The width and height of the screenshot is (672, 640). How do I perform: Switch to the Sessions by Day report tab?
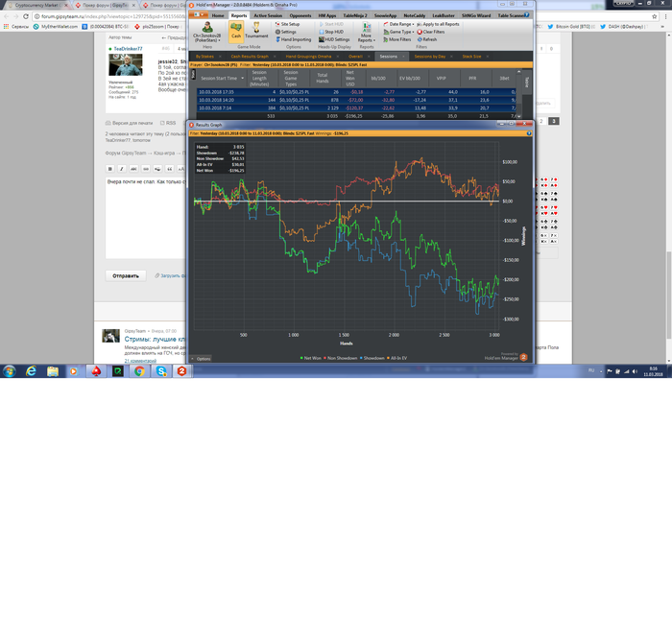tap(429, 57)
